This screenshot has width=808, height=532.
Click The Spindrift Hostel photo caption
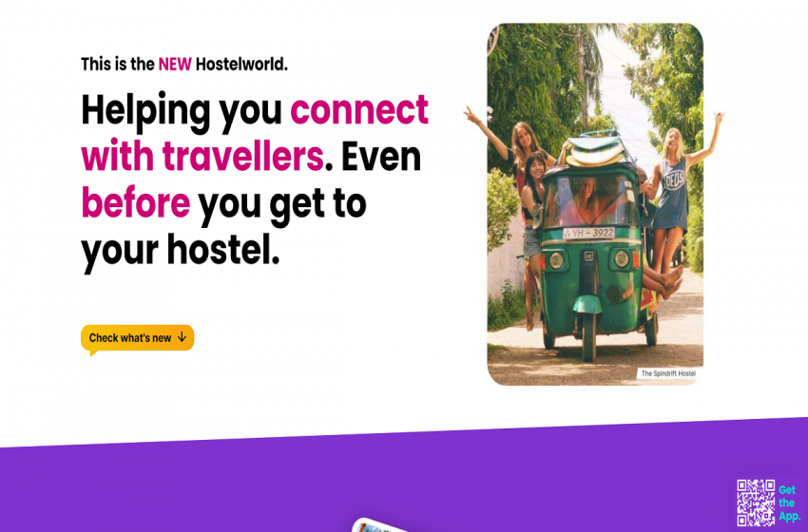(x=668, y=373)
